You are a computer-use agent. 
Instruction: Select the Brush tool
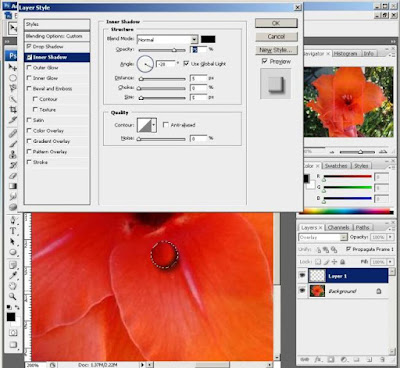coord(13,144)
